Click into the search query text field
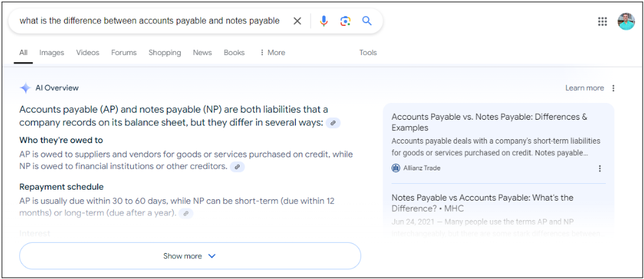 (x=150, y=21)
